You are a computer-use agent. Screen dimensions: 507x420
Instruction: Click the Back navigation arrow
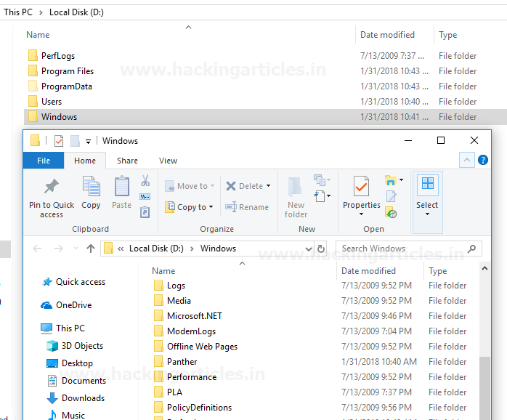pyautogui.click(x=37, y=249)
